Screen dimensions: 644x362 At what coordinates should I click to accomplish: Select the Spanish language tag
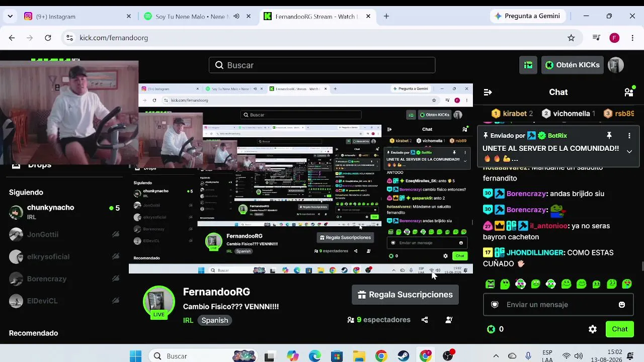click(x=215, y=320)
